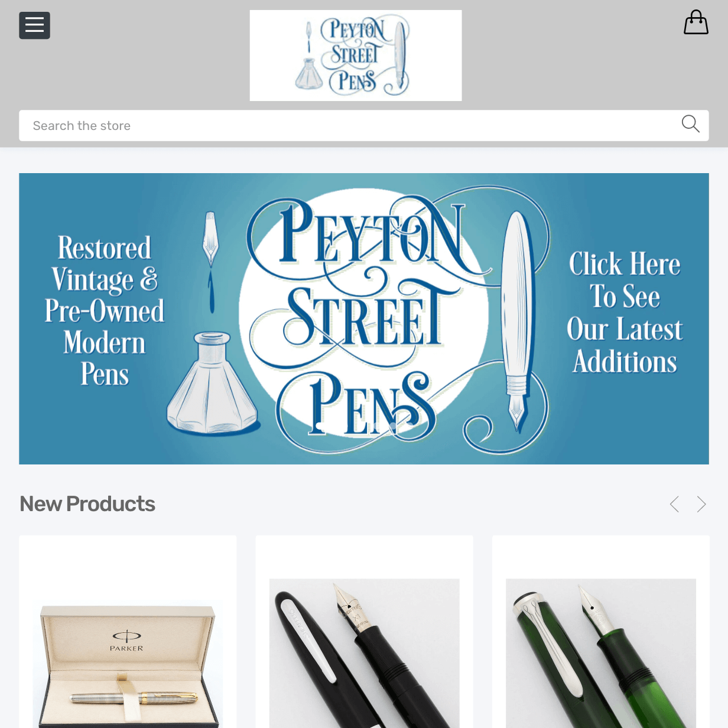
Task: Open the large Peyton Street Pens banner
Action: (364, 318)
